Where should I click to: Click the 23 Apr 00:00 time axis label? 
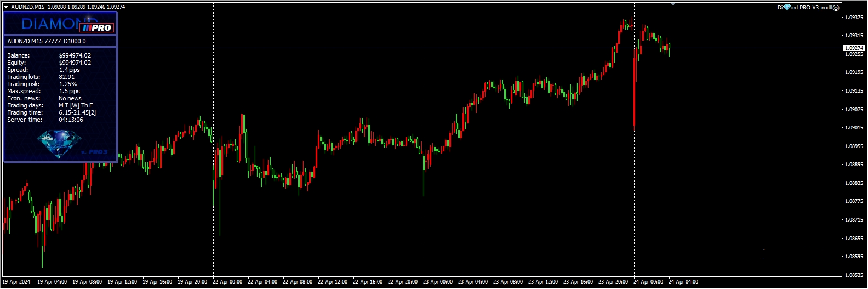coord(438,282)
